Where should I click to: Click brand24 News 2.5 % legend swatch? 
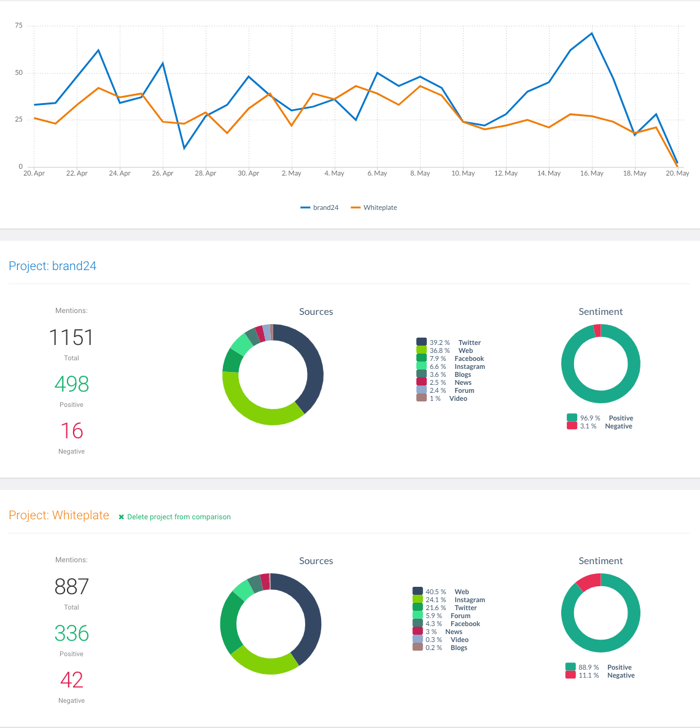click(421, 382)
